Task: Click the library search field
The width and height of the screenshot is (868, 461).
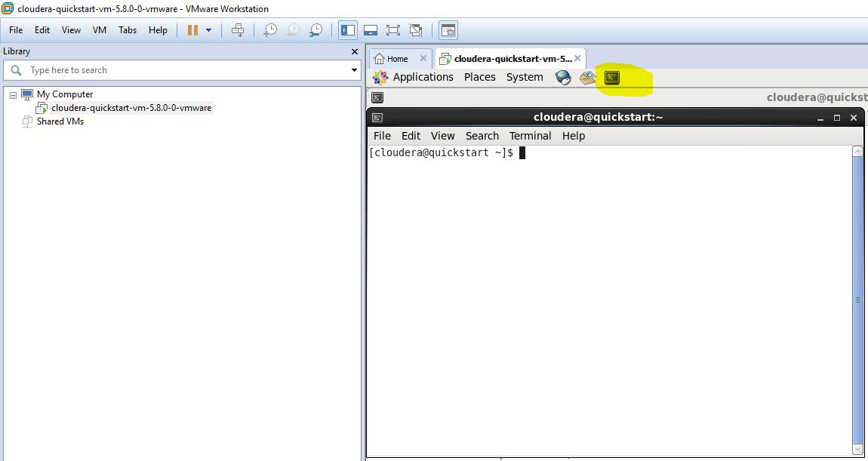Action: [x=151, y=69]
